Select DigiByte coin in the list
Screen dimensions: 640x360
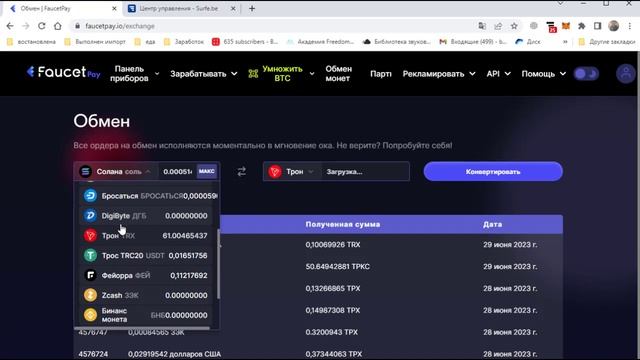145,216
